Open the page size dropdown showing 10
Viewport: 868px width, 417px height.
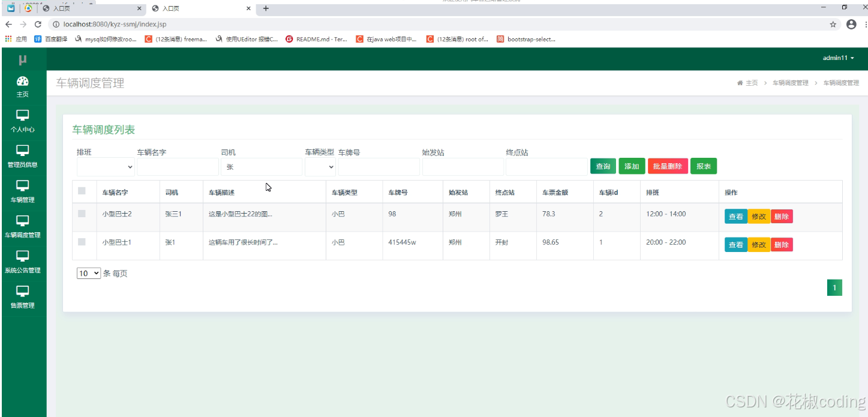click(89, 274)
